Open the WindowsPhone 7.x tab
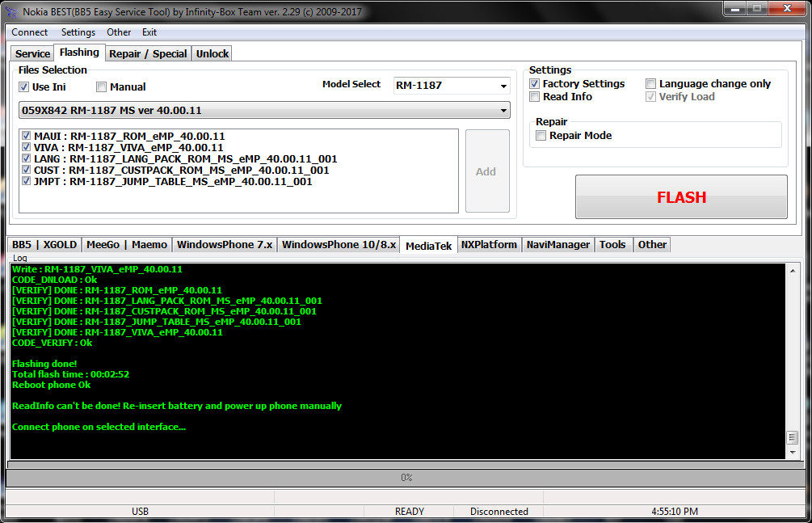Screen dimensions: 812x523 click(x=225, y=245)
